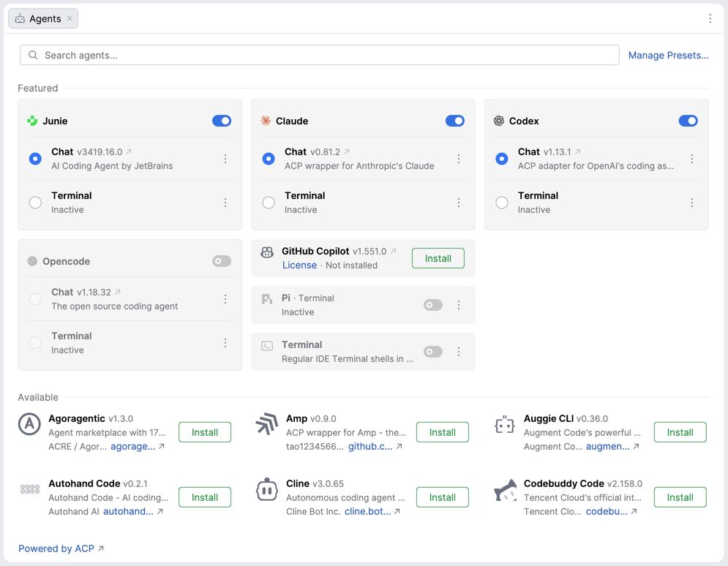The image size is (728, 566).
Task: Open external link arrow next to GitHub Copilot version
Action: coord(393,251)
